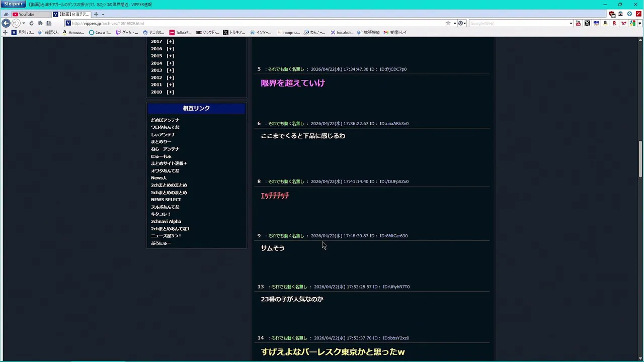Open the NEWS SELECT link
This screenshot has width=644, height=362.
pos(166,200)
